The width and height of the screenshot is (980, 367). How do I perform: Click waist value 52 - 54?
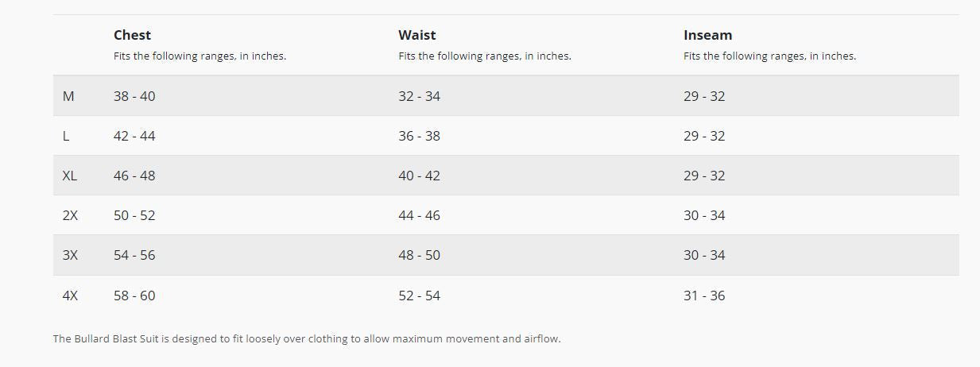tap(419, 296)
